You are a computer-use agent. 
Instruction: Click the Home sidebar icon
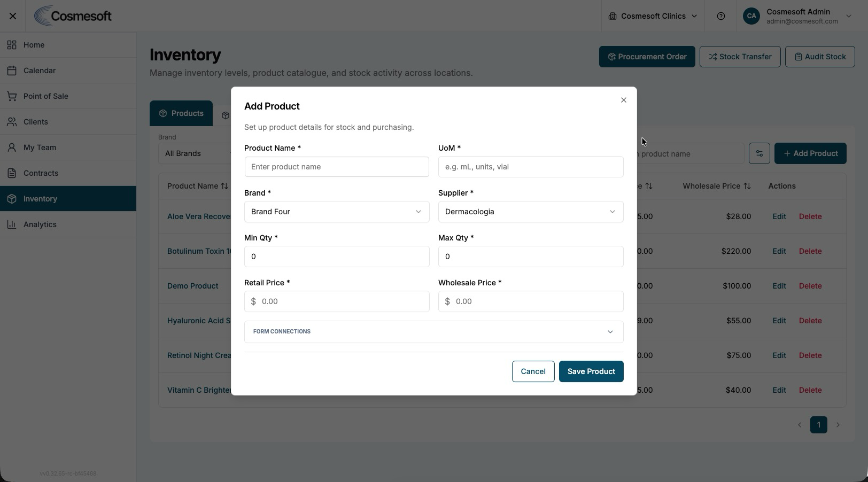coord(12,45)
